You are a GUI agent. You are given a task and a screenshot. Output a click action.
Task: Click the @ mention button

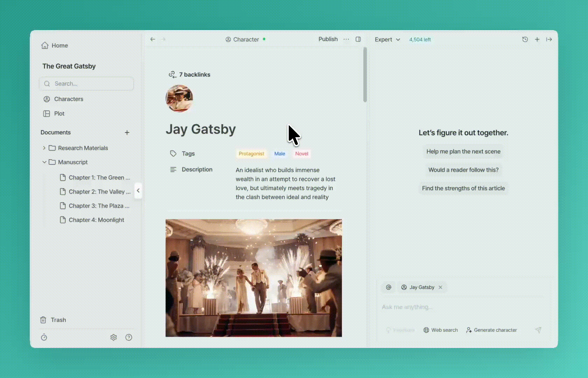click(x=388, y=287)
